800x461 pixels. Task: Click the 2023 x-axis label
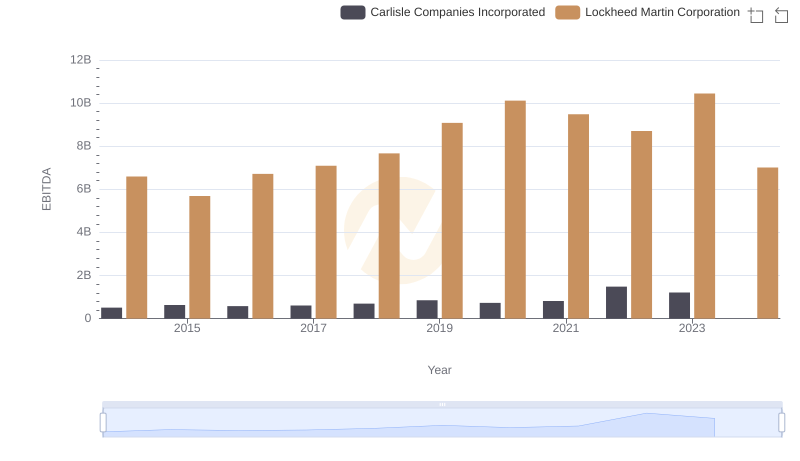coord(692,328)
